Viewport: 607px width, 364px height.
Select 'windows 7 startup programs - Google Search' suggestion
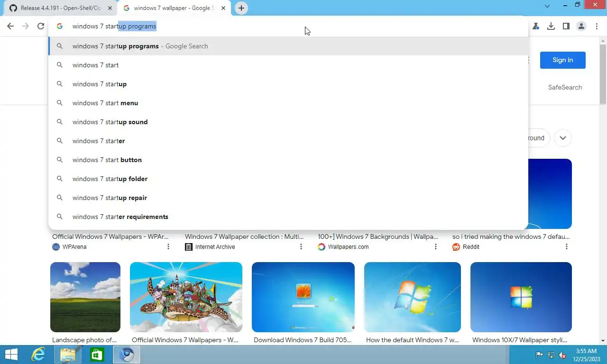click(x=288, y=46)
